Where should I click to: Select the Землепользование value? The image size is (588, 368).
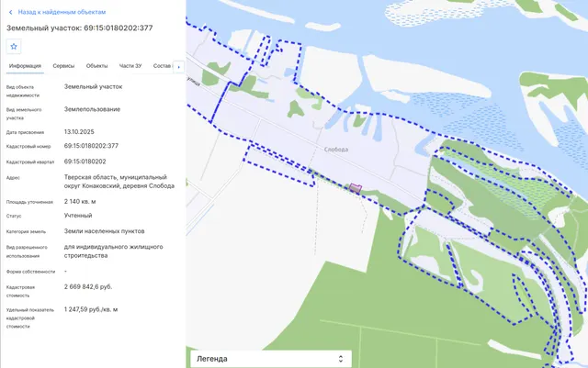92,109
